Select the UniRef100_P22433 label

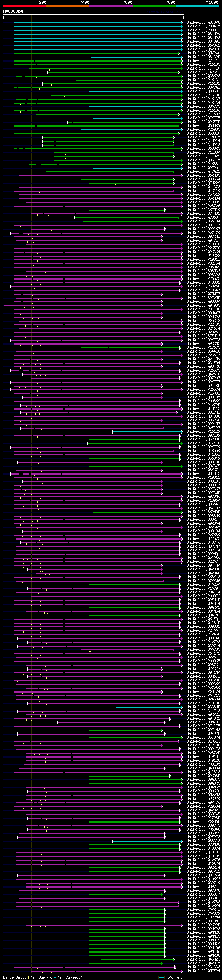203,324
